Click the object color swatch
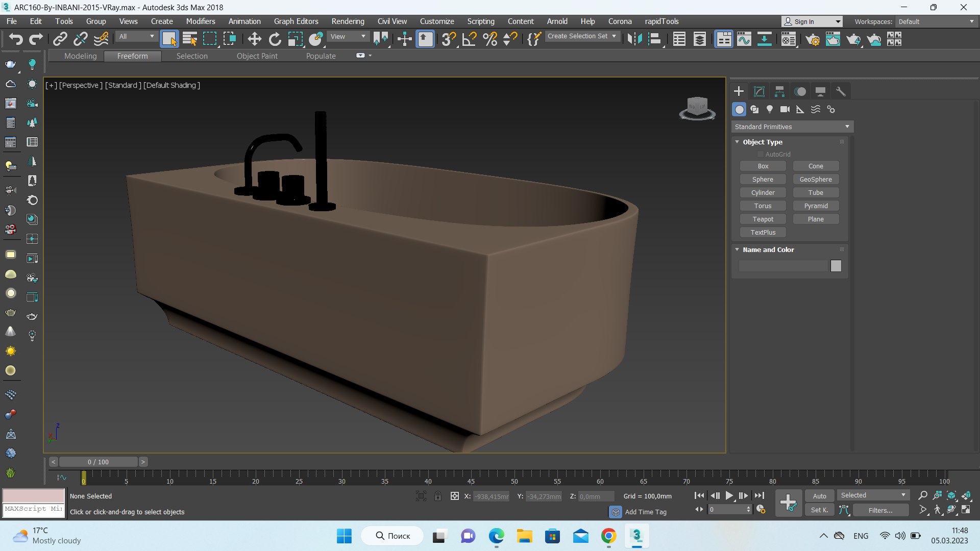Screen dimensions: 980x551 pos(836,266)
